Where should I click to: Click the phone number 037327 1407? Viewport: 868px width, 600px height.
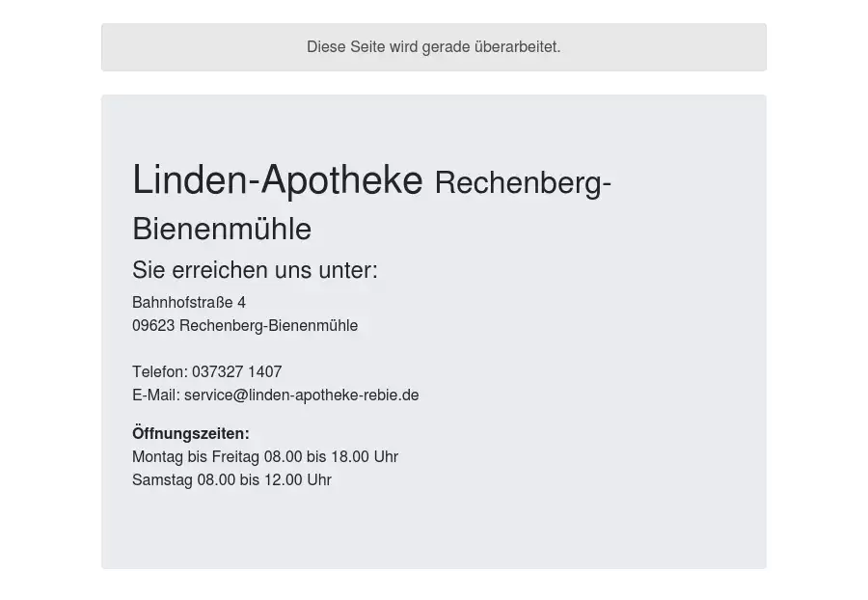237,372
